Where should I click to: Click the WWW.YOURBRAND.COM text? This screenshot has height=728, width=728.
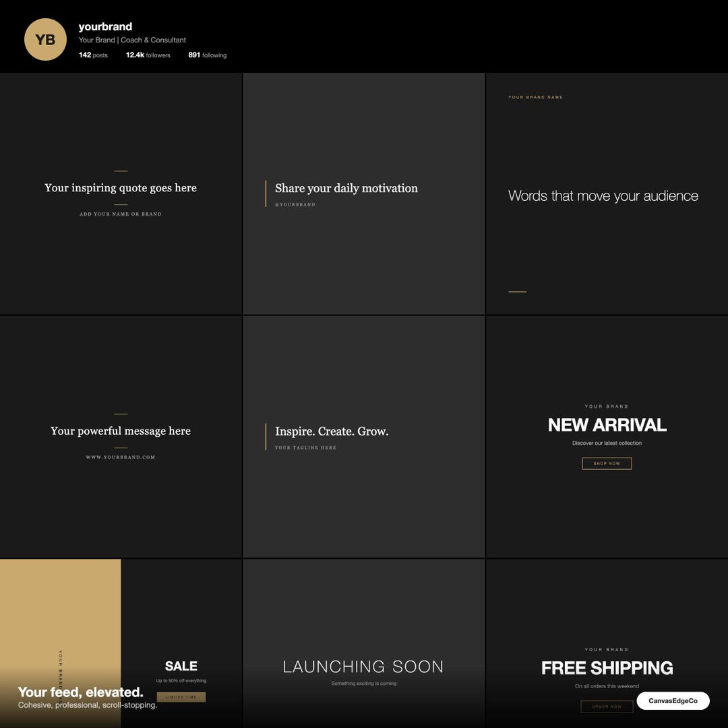121,457
